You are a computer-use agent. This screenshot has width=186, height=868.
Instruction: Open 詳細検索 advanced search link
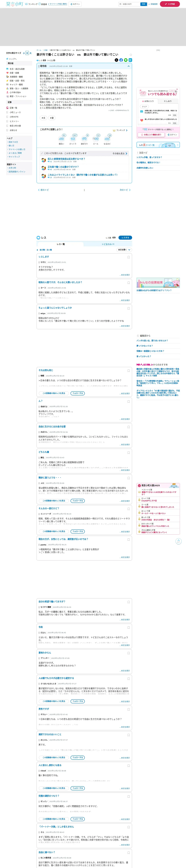coord(153,4)
